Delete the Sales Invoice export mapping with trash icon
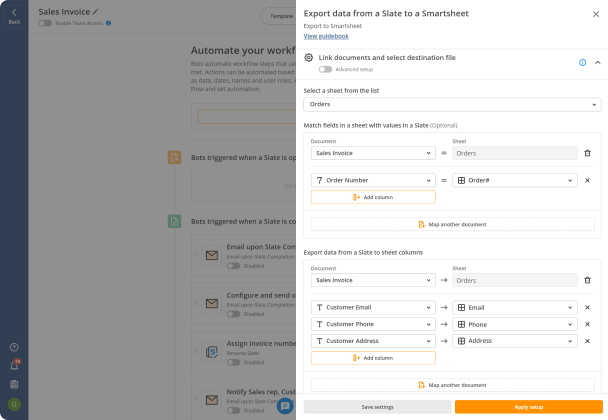 coord(587,280)
